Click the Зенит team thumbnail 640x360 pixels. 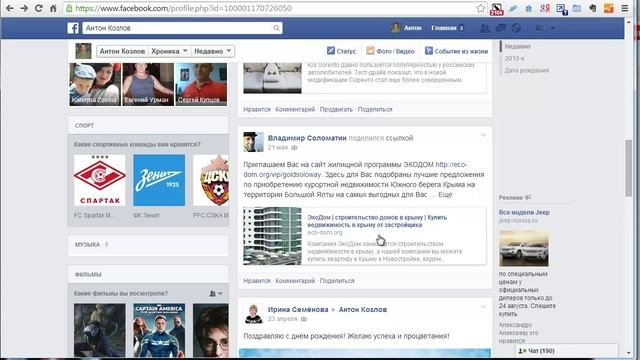[159, 180]
